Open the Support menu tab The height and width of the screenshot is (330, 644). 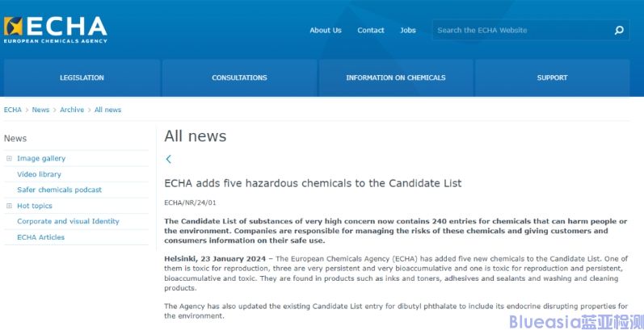[552, 78]
